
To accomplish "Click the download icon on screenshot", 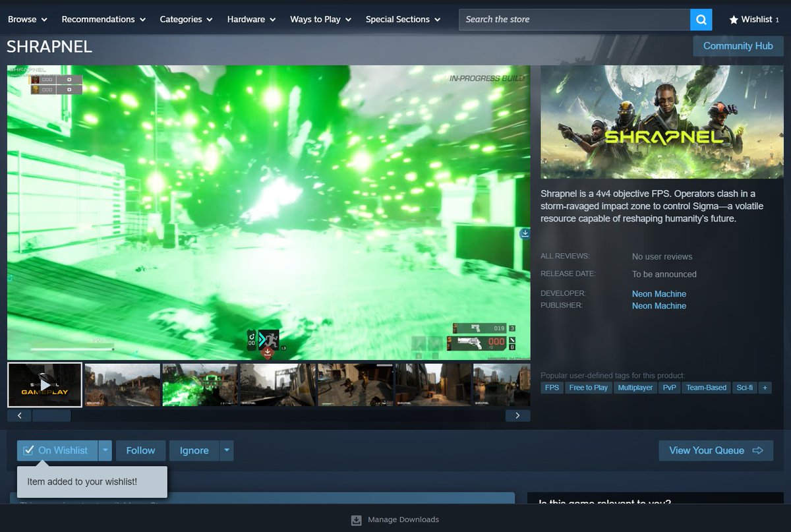I will pyautogui.click(x=525, y=233).
